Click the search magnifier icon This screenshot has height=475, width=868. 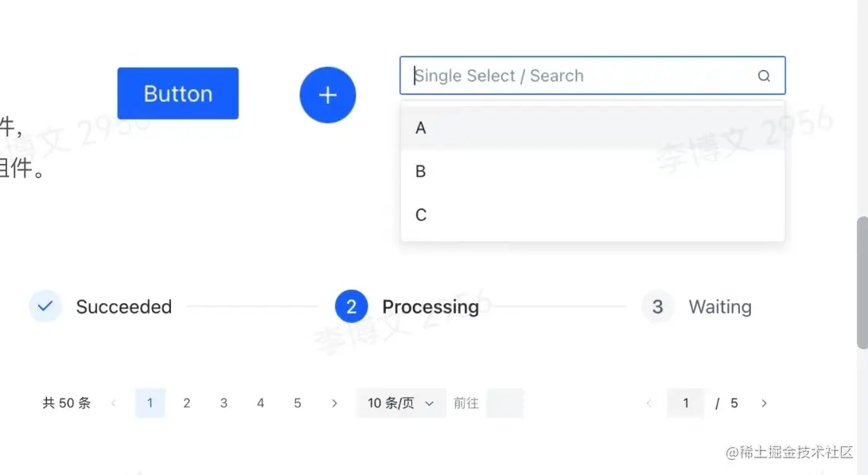[763, 76]
